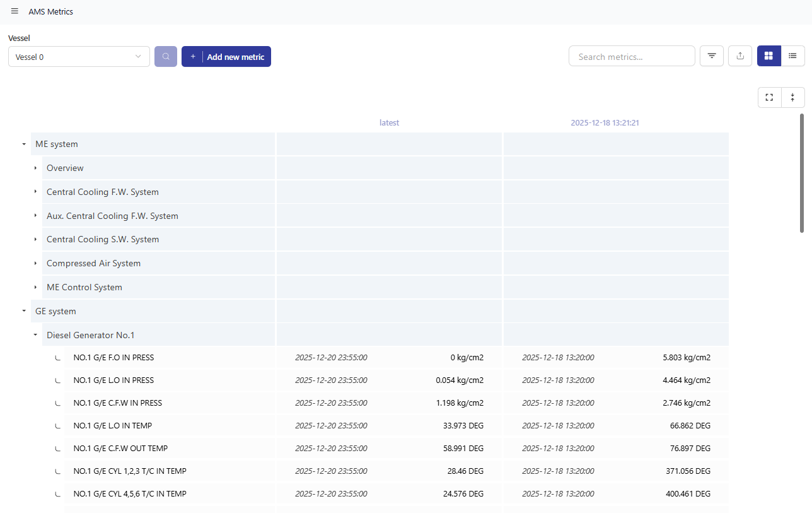Collapse Diesel Generator No.1 node

pyautogui.click(x=35, y=335)
